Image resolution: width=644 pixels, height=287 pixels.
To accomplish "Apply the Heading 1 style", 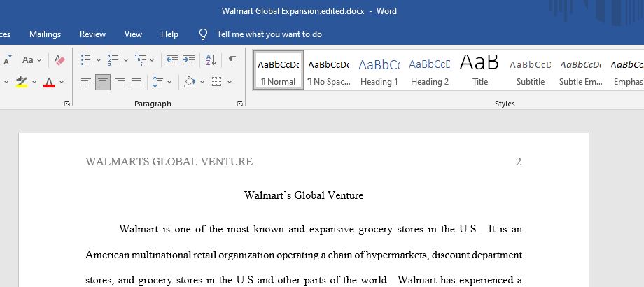I will click(x=379, y=70).
